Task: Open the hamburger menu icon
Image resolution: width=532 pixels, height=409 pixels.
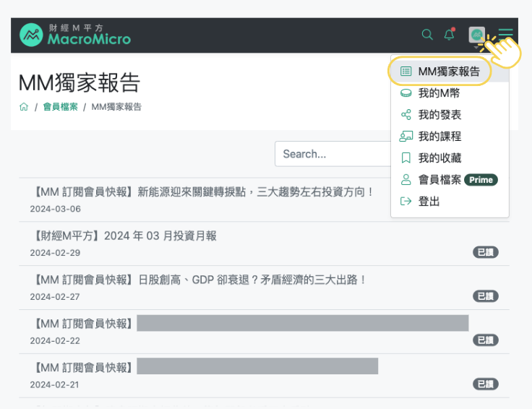Action: (x=505, y=34)
